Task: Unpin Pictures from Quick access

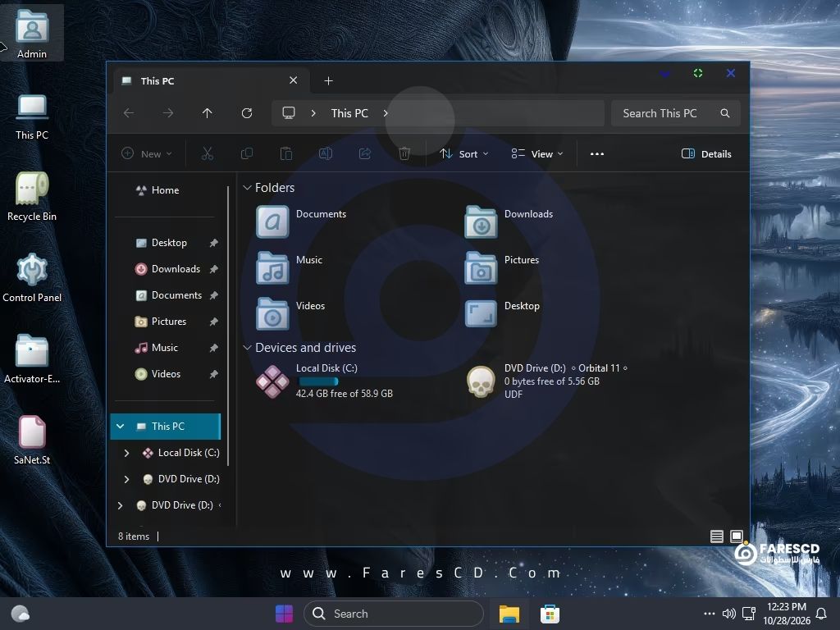Action: [x=213, y=322]
